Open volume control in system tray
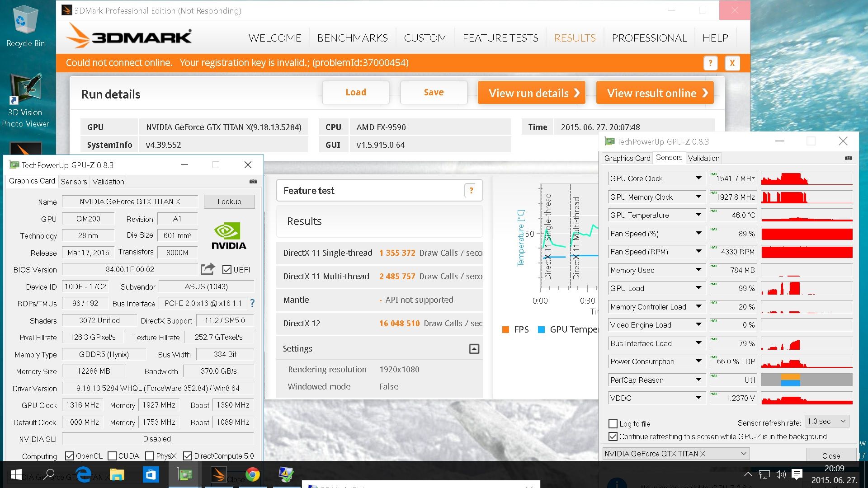 tap(780, 474)
